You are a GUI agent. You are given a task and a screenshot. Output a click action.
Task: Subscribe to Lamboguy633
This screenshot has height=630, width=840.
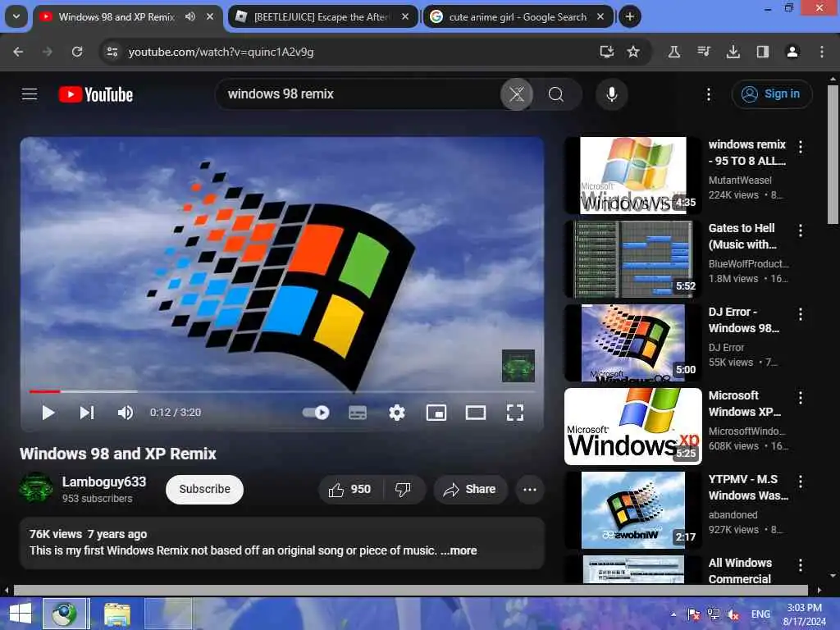point(204,489)
